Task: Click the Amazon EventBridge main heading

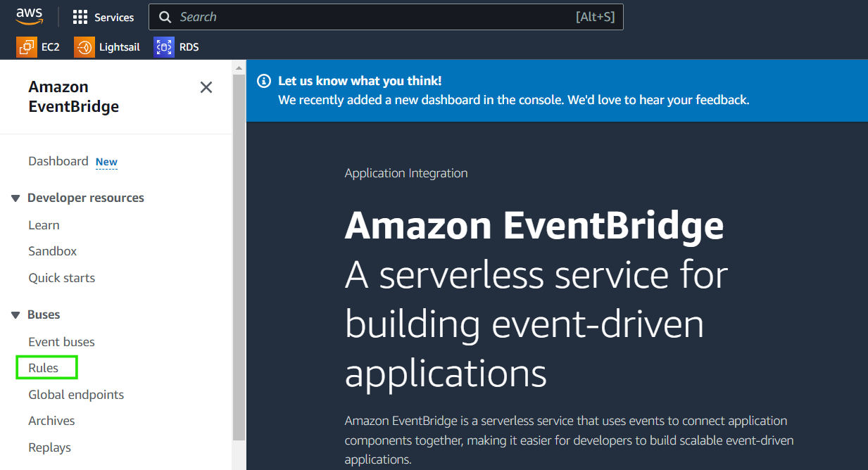Action: 534,225
